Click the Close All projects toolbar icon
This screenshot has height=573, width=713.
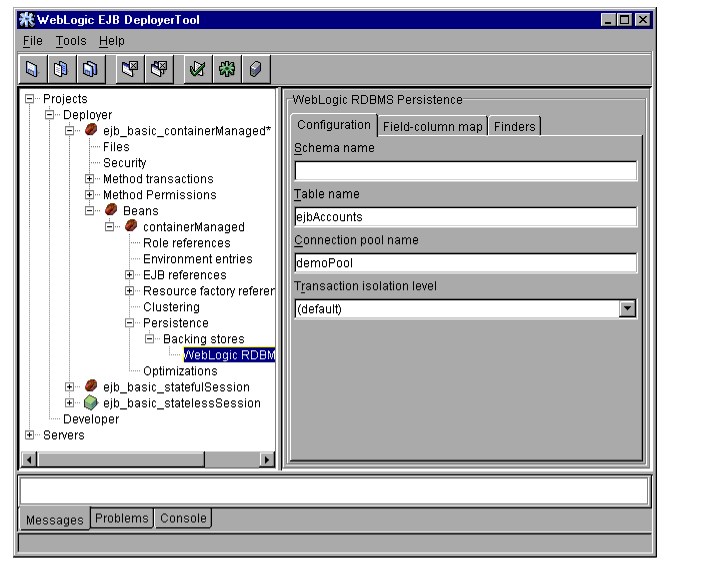pyautogui.click(x=159, y=69)
